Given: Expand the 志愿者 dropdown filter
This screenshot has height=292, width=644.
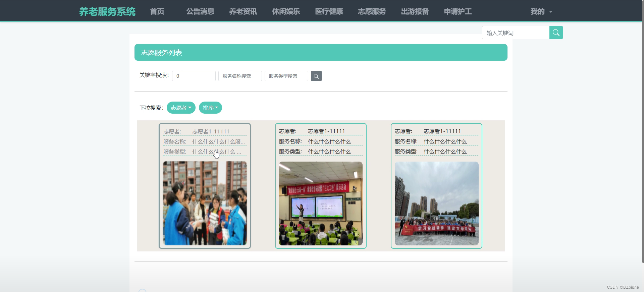Looking at the screenshot, I should coord(181,108).
